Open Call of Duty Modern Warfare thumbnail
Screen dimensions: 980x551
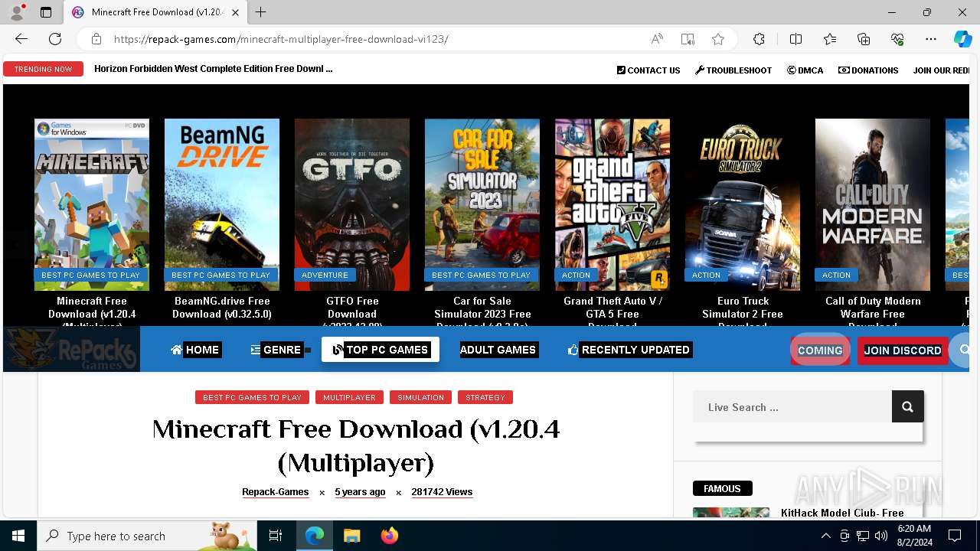(873, 204)
